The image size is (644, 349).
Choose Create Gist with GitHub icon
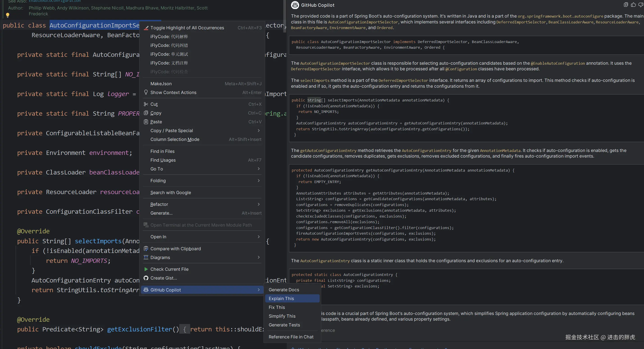(164, 278)
